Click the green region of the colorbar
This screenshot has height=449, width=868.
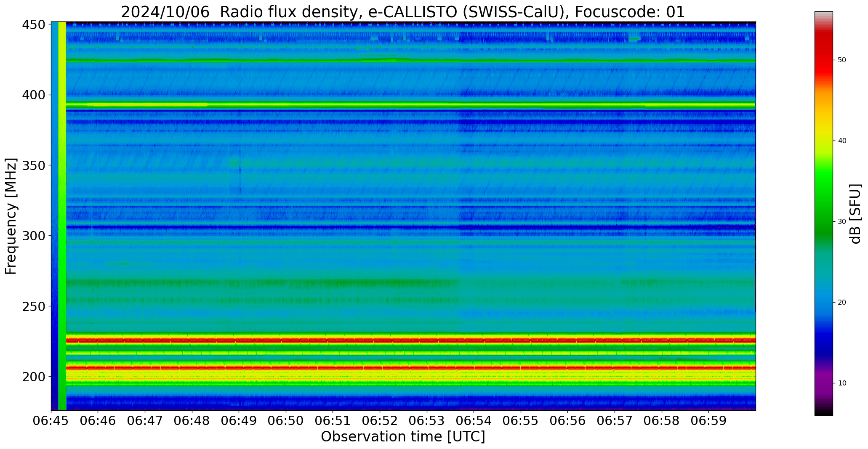823,202
